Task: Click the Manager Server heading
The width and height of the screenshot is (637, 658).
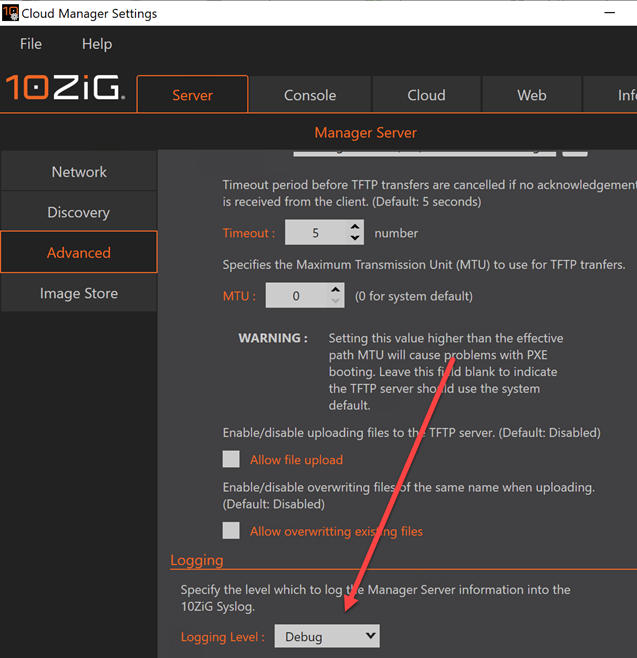Action: pyautogui.click(x=365, y=133)
